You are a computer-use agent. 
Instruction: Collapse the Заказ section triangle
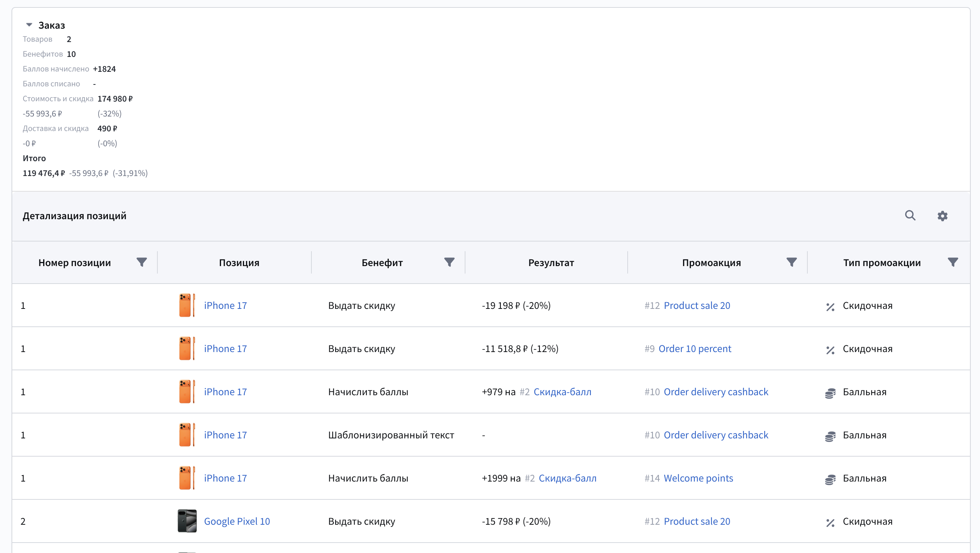click(x=29, y=25)
